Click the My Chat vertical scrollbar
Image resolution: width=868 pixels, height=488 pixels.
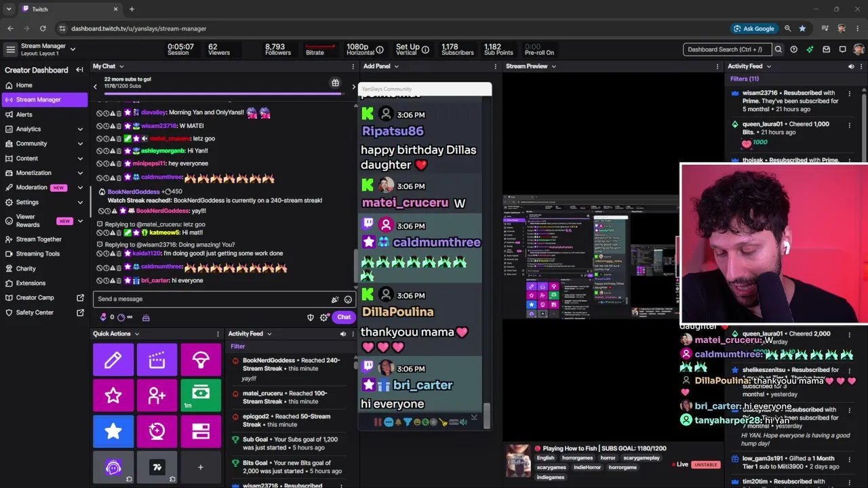coord(355,267)
